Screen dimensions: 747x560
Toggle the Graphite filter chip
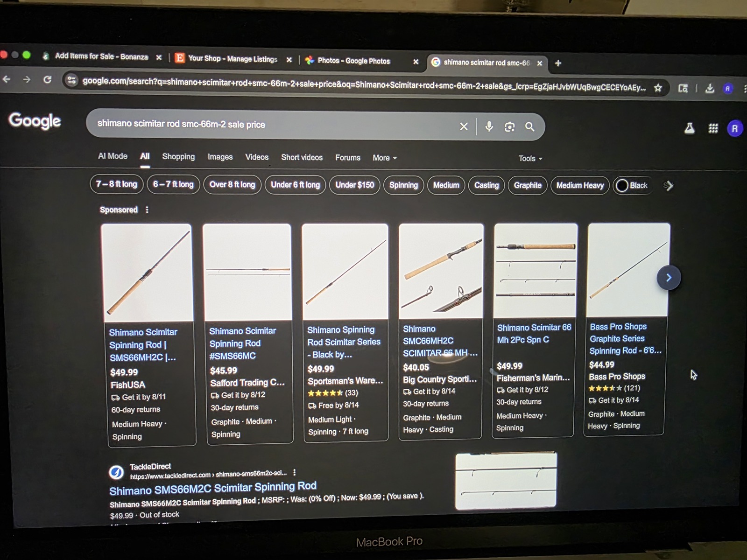pos(528,185)
